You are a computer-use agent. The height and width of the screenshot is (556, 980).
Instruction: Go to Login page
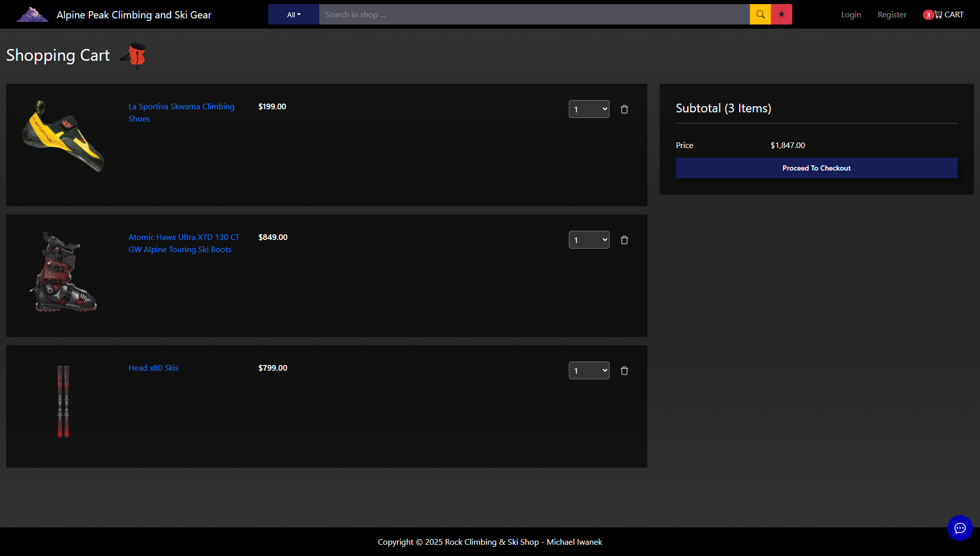851,15
